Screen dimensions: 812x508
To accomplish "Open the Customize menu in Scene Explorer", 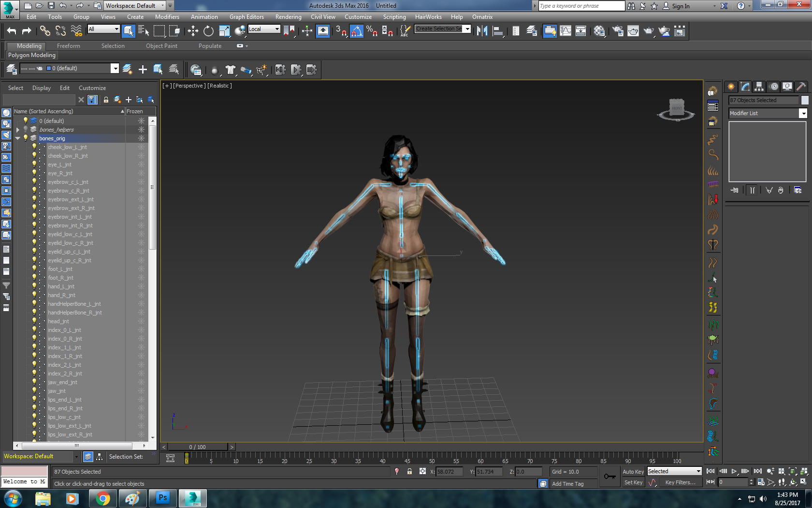I will click(x=92, y=88).
